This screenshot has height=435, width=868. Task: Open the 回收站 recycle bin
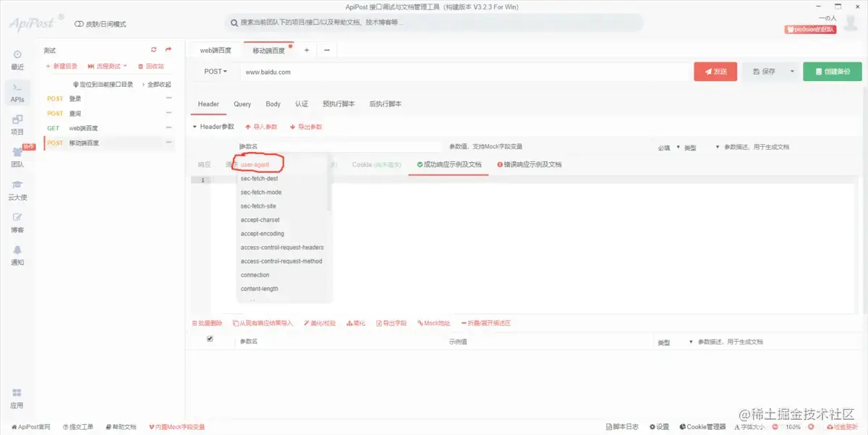click(151, 66)
